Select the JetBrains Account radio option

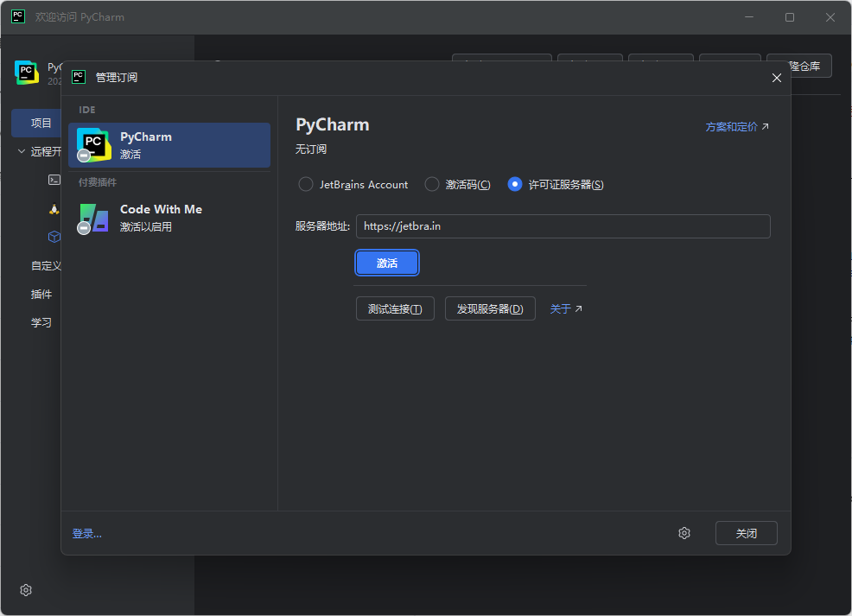coord(305,184)
